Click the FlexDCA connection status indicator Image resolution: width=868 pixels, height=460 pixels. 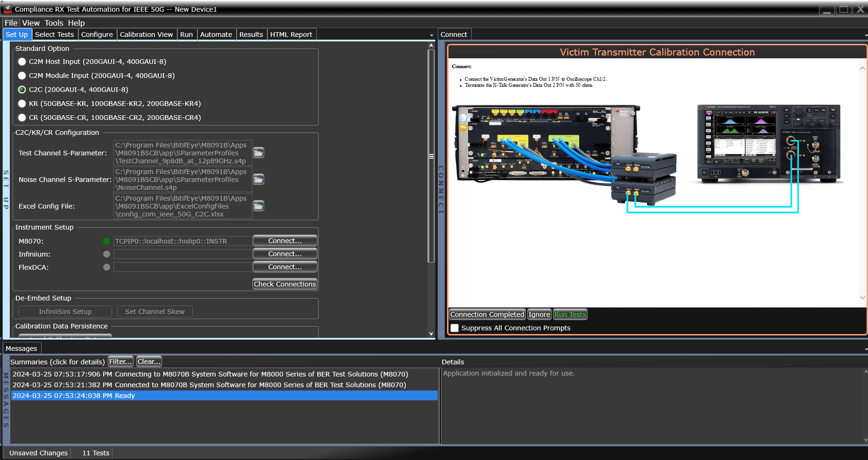coord(106,267)
